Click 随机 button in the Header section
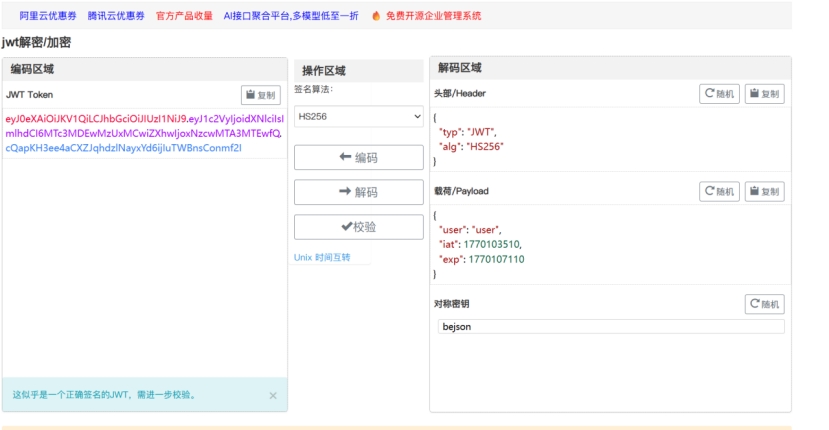The width and height of the screenshot is (829, 430). tap(719, 94)
